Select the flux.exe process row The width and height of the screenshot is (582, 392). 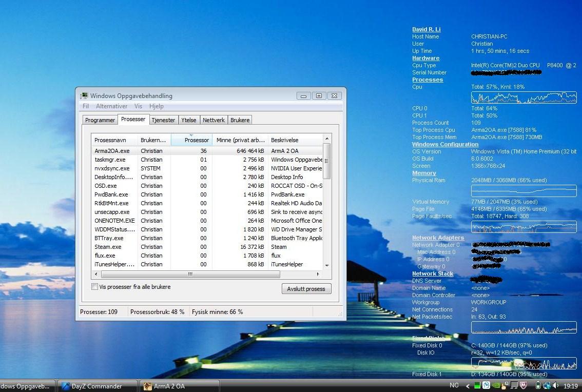(x=207, y=256)
